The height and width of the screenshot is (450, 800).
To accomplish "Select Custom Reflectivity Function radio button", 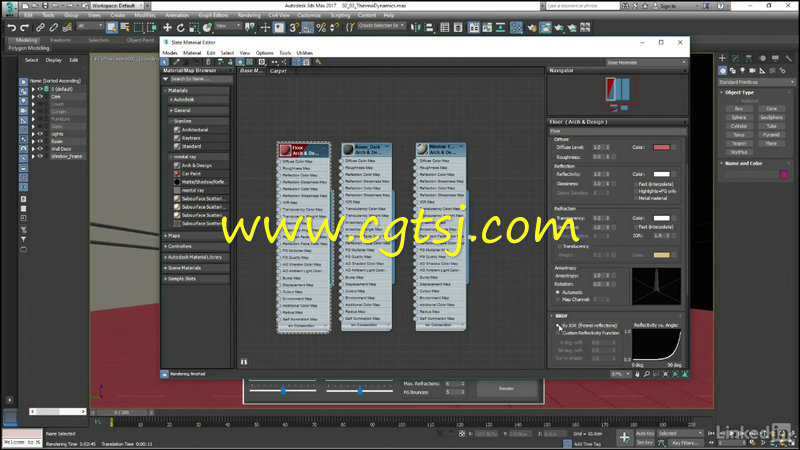I will (x=558, y=333).
